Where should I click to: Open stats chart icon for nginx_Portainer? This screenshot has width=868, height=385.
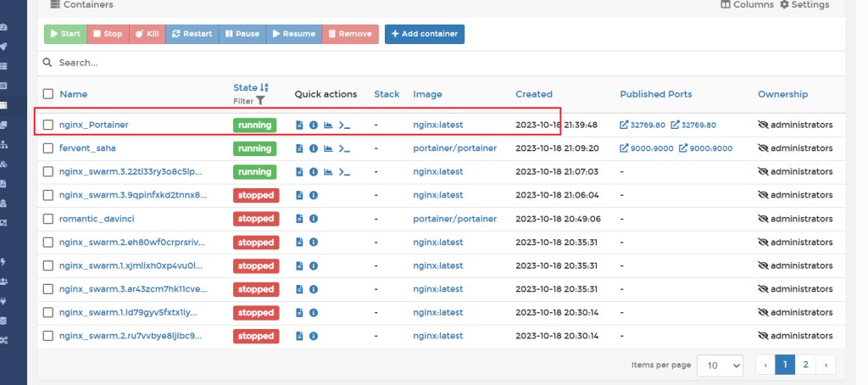click(x=328, y=125)
